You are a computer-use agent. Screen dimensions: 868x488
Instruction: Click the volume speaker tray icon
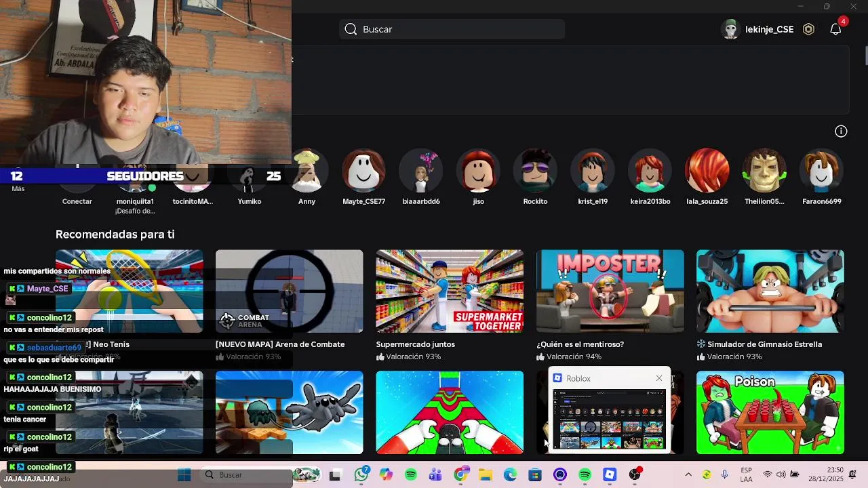tap(781, 475)
